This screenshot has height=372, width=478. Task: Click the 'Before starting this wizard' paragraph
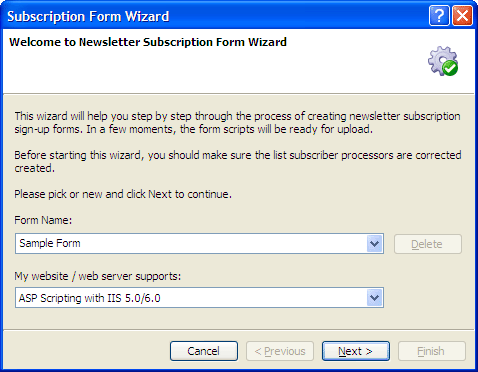coord(238,162)
